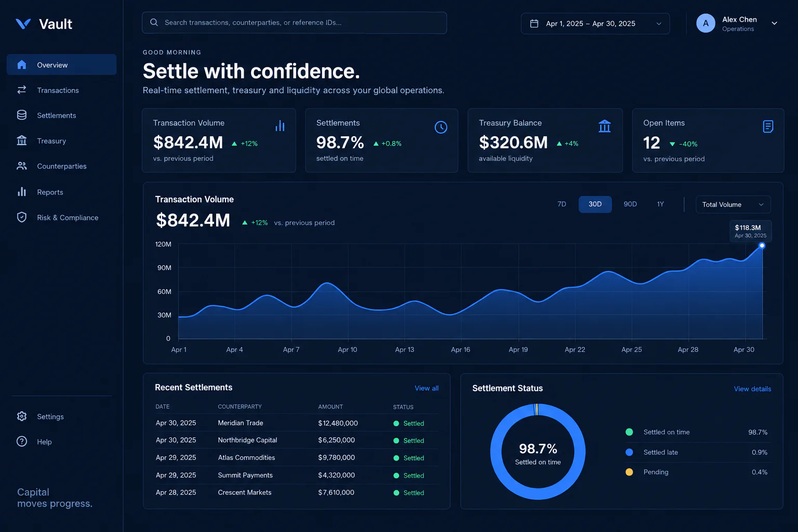
Task: Open Counterparties in the sidebar
Action: pyautogui.click(x=61, y=166)
